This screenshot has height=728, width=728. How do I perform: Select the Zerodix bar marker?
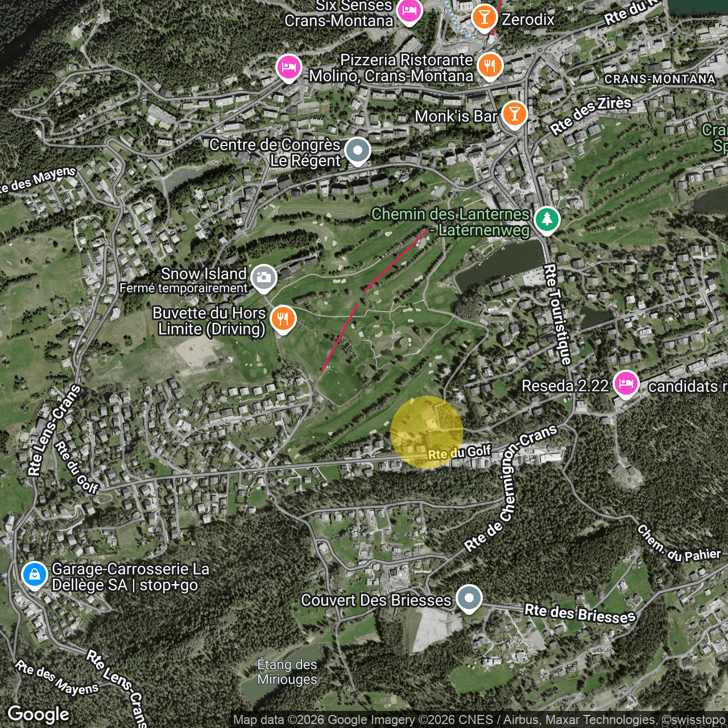coord(485,18)
